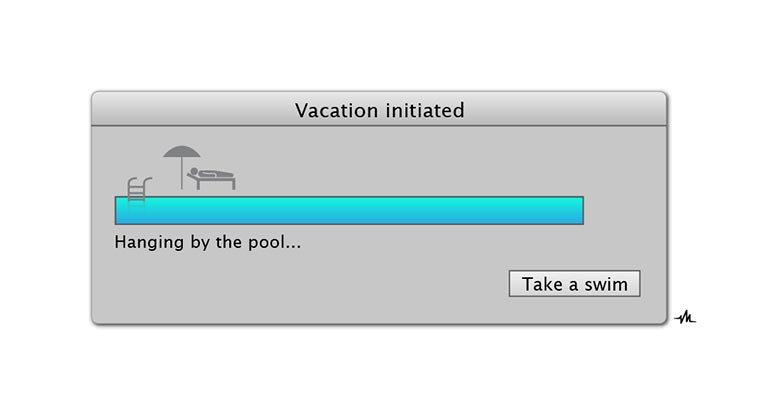760x416 pixels.
Task: Click the left end of the pool bar
Action: (121, 211)
